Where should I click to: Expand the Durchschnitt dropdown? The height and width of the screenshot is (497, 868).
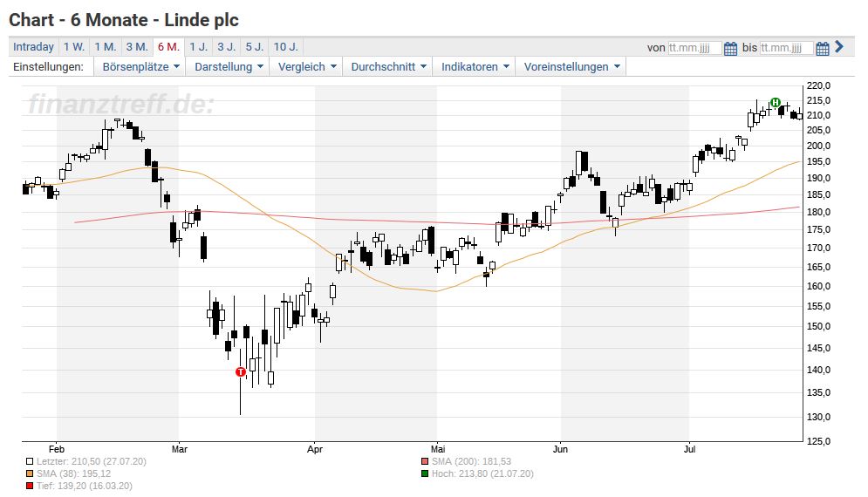tap(388, 67)
